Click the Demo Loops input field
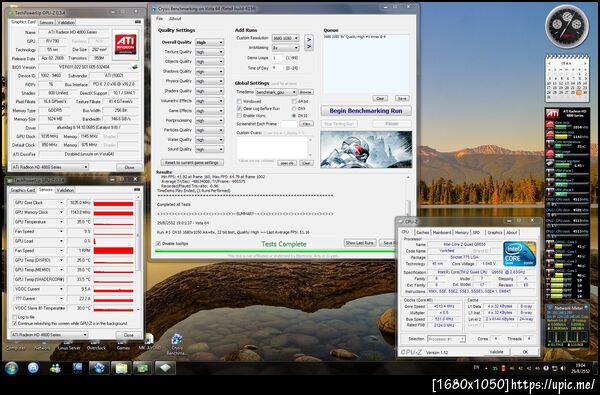 point(277,58)
